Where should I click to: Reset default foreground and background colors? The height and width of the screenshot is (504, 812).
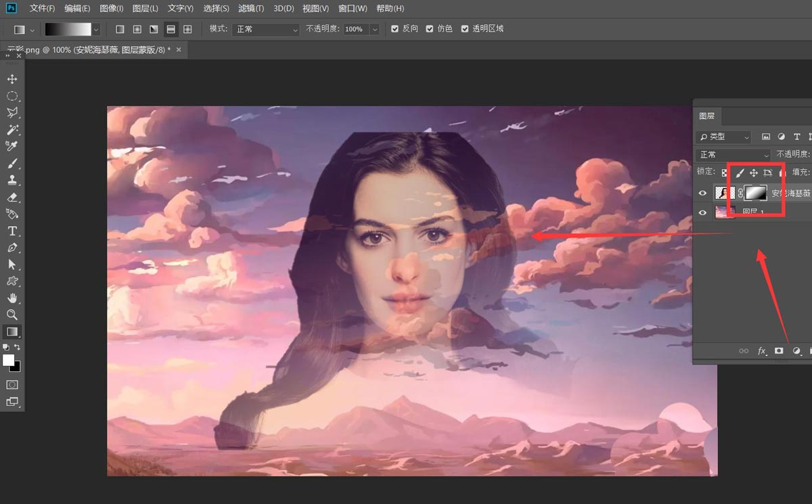tap(6, 347)
